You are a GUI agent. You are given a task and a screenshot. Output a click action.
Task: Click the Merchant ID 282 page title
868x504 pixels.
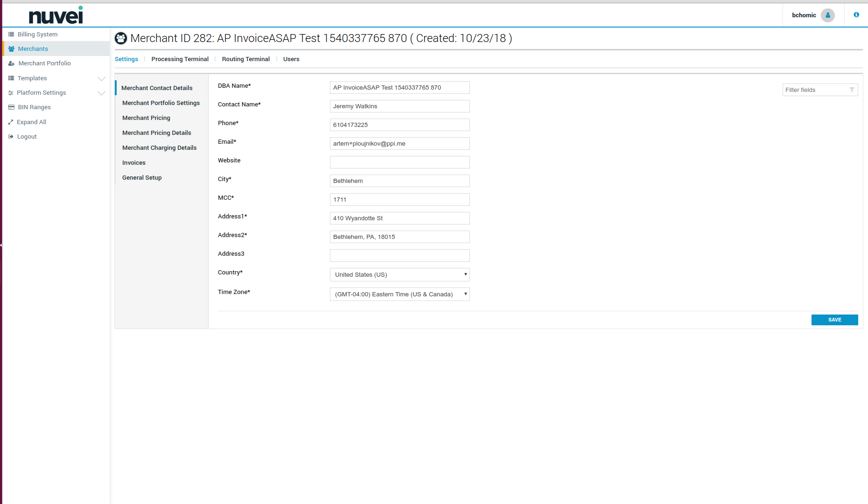(x=321, y=38)
